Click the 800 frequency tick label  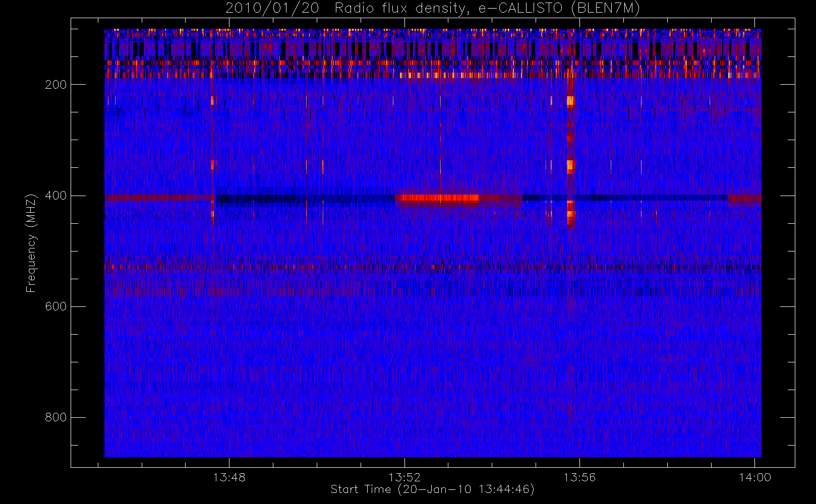pyautogui.click(x=56, y=417)
